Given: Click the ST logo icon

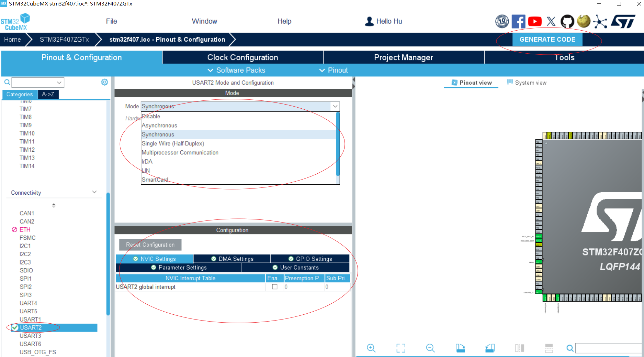Looking at the screenshot, I should coord(623,21).
